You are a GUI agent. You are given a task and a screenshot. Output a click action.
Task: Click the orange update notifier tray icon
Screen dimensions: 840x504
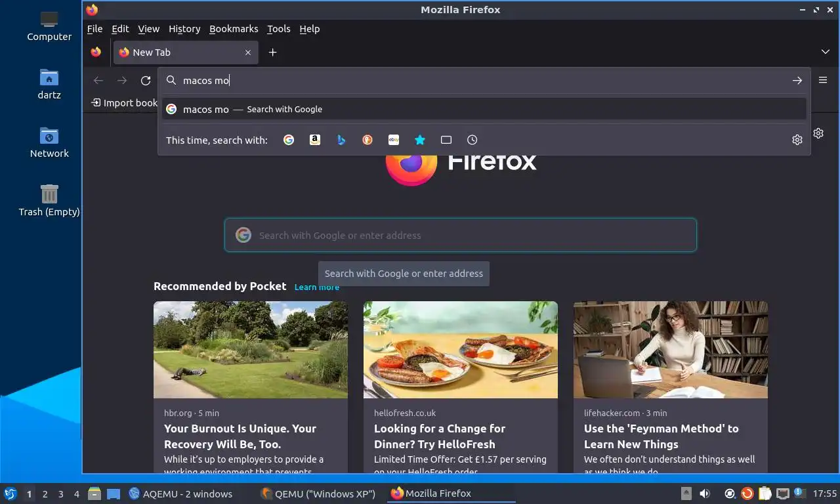tap(747, 493)
